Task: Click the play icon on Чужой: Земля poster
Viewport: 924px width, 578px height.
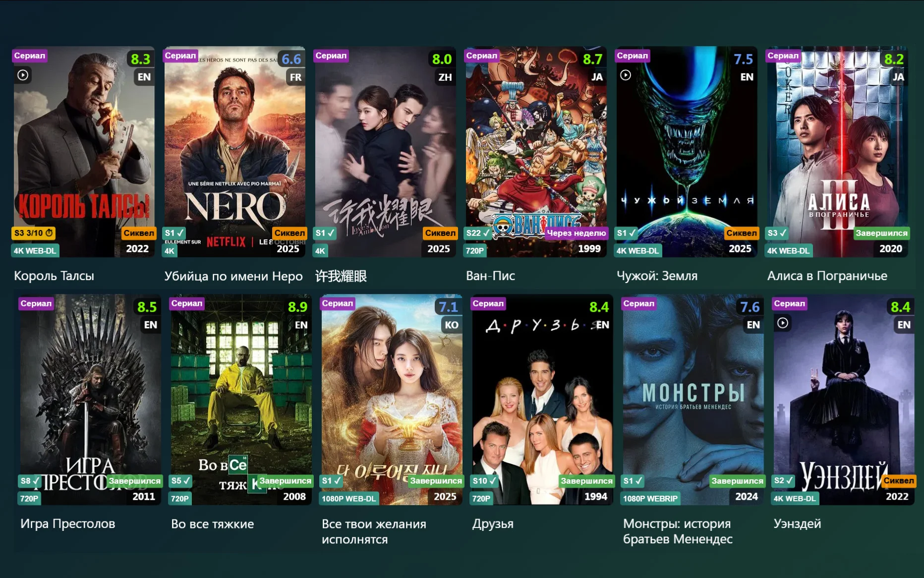Action: click(626, 75)
